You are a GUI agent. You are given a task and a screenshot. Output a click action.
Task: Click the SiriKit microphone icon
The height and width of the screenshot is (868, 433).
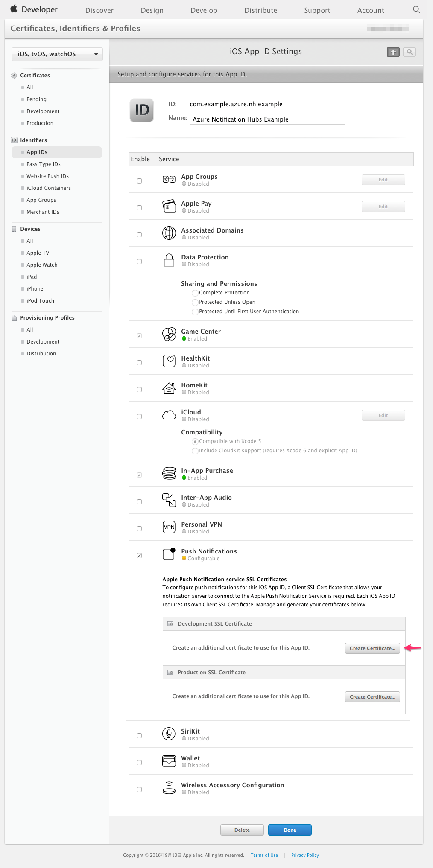pos(169,733)
